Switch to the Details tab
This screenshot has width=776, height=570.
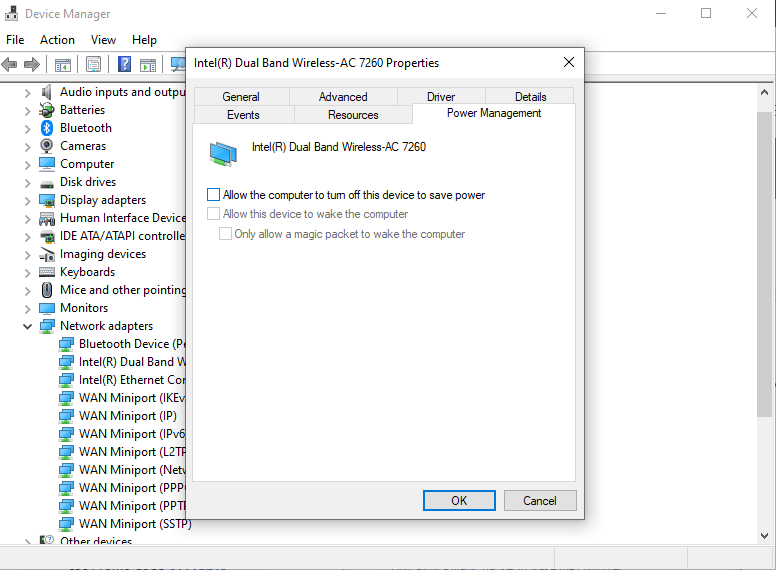tap(531, 96)
